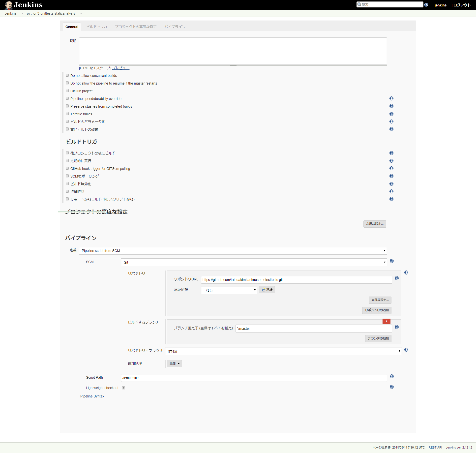Uncheck Lightweight checkout checkbox

pyautogui.click(x=123, y=388)
